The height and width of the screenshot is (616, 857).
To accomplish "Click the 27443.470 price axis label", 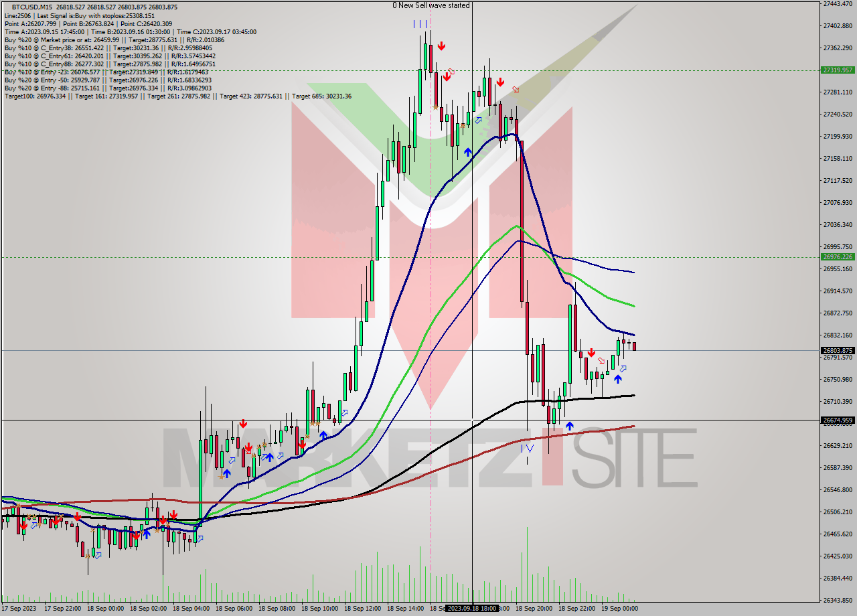I will tap(838, 4).
